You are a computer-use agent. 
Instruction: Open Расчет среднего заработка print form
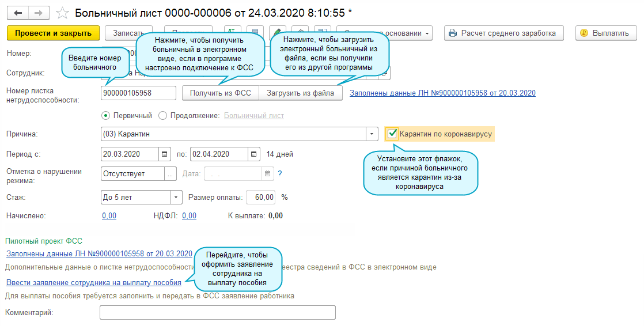[504, 33]
